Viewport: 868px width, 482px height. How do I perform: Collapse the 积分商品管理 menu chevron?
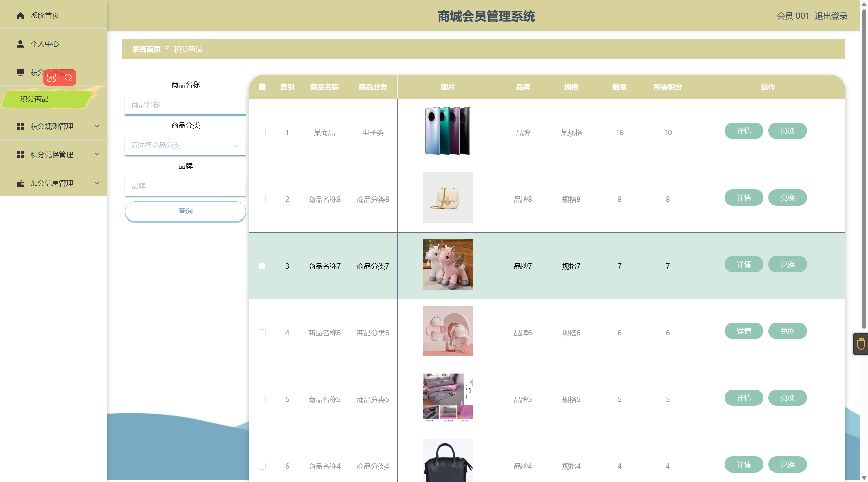click(97, 72)
